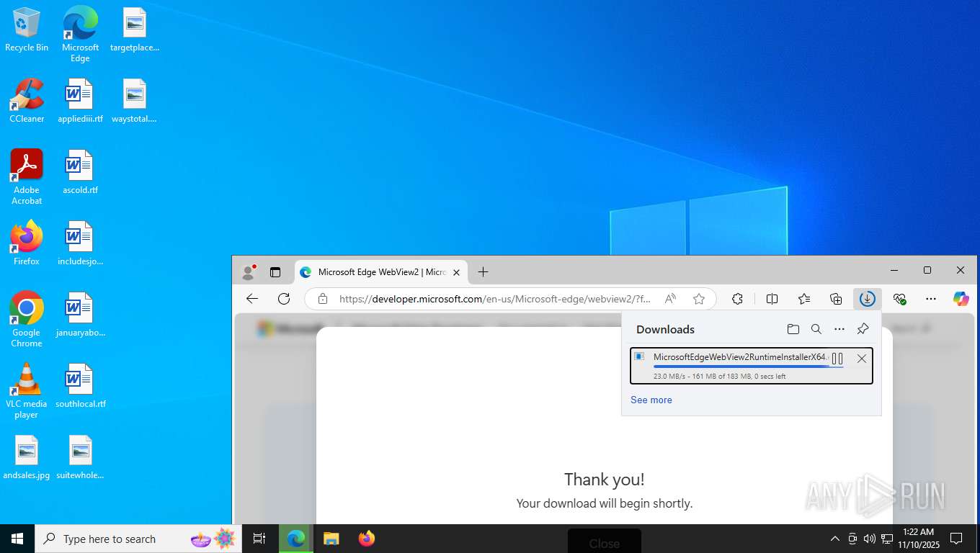Viewport: 980px width, 553px height.
Task: Open the volume control in the system tray
Action: [x=869, y=539]
